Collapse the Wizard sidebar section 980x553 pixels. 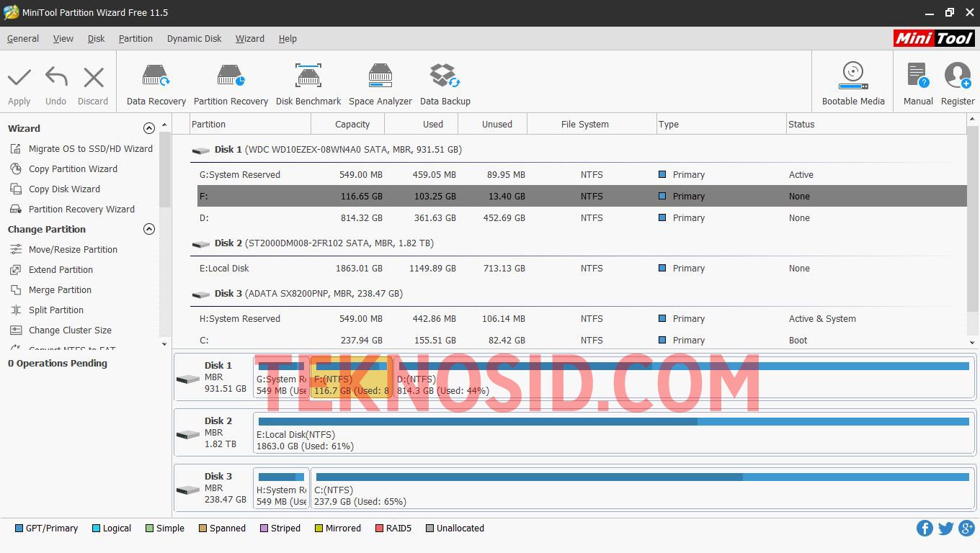click(149, 128)
